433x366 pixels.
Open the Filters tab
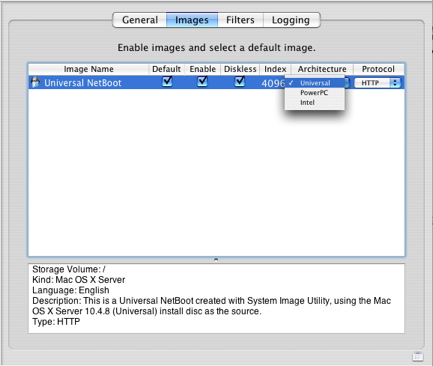coord(240,20)
